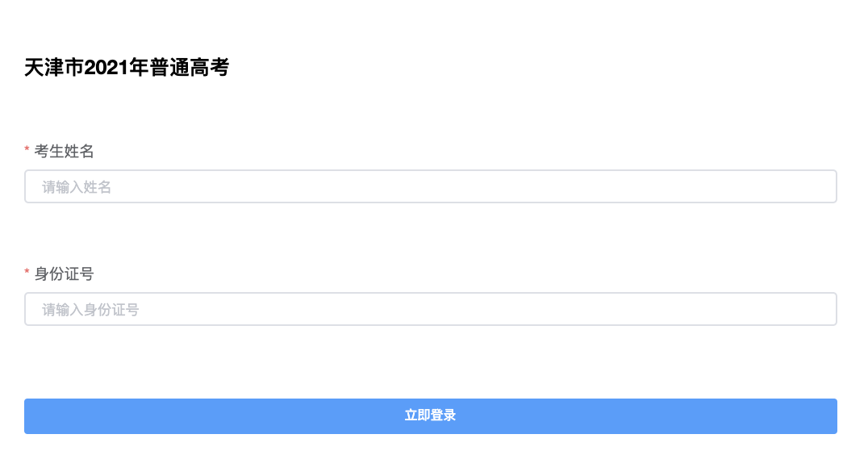Click the 考生姓名 field label
The image size is (868, 476).
click(65, 151)
